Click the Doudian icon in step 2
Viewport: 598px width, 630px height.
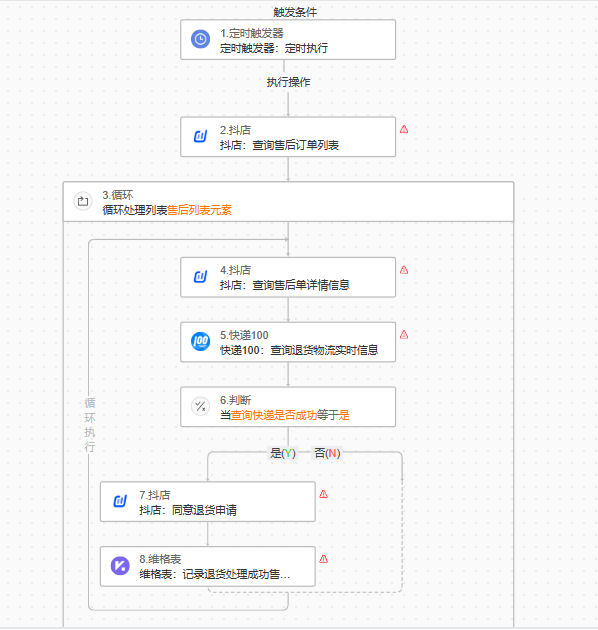(200, 137)
